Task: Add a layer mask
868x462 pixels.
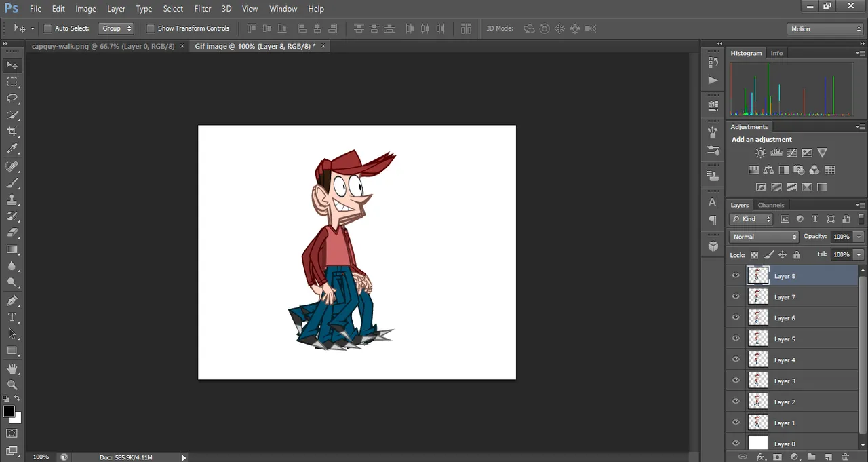Action: [777, 457]
